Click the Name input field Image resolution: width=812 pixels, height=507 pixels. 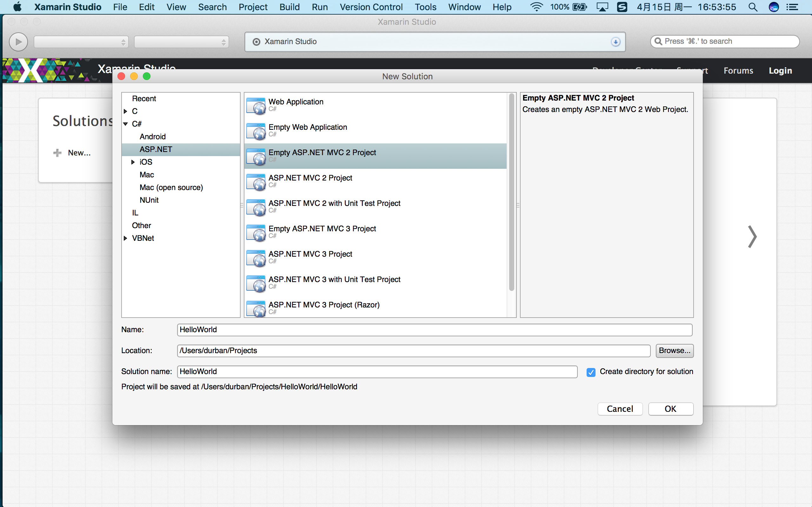[x=434, y=330]
